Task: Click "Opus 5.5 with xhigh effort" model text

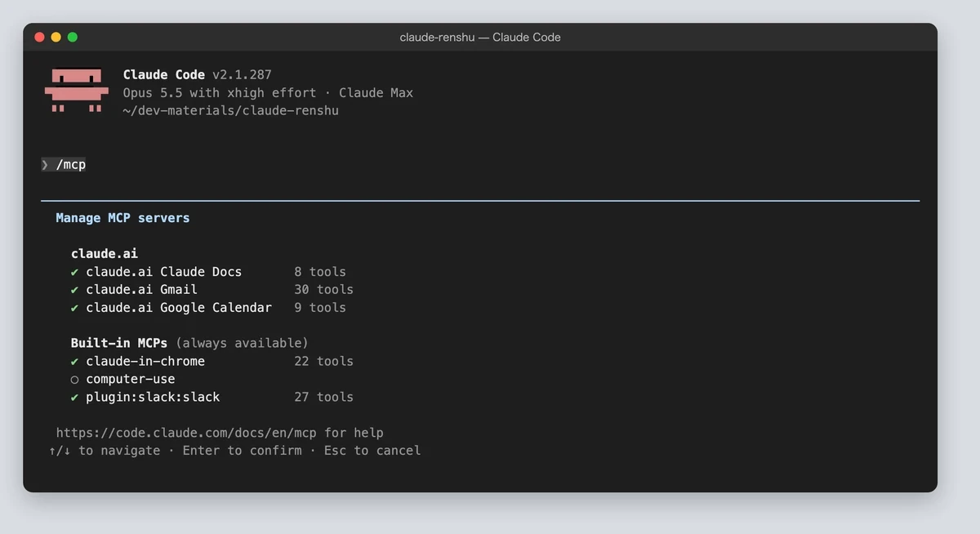Action: click(220, 93)
